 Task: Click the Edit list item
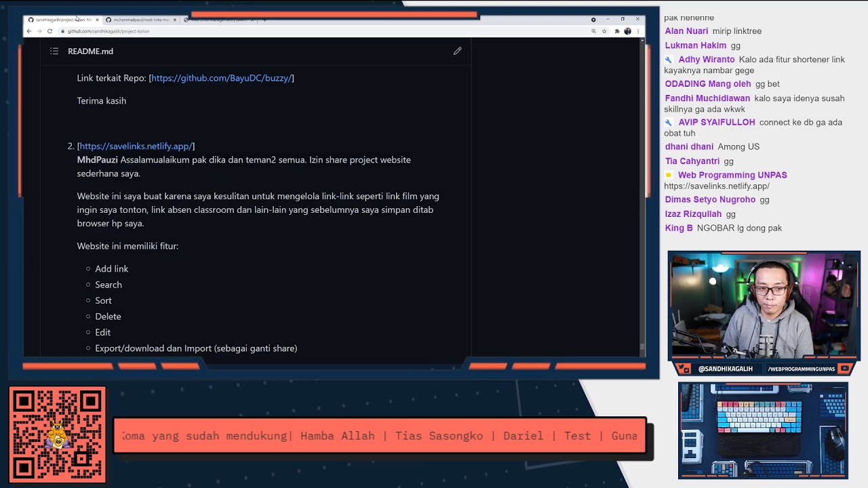click(x=102, y=332)
